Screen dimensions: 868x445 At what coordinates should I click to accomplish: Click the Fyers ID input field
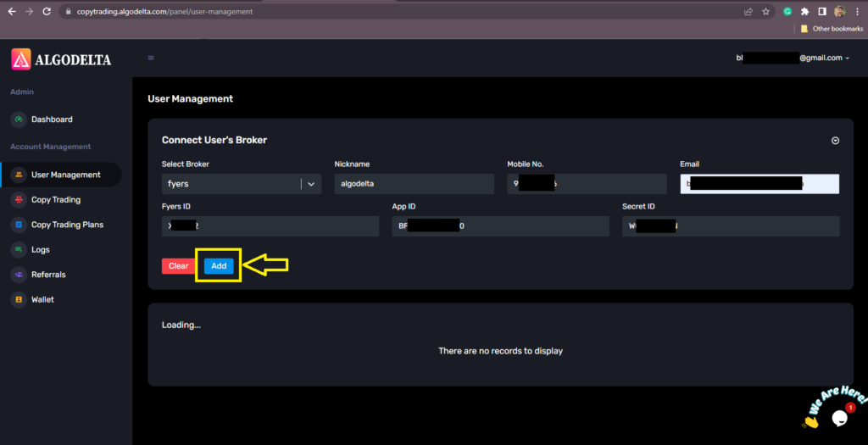tap(270, 226)
